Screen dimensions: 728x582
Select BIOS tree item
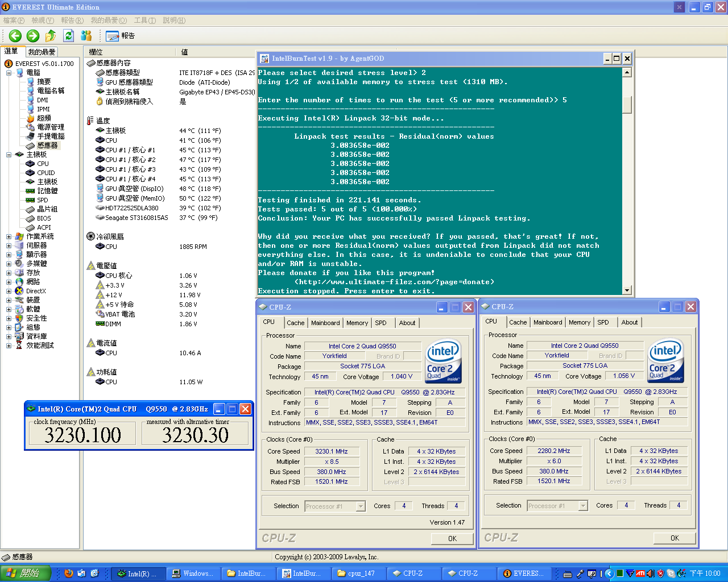(44, 218)
